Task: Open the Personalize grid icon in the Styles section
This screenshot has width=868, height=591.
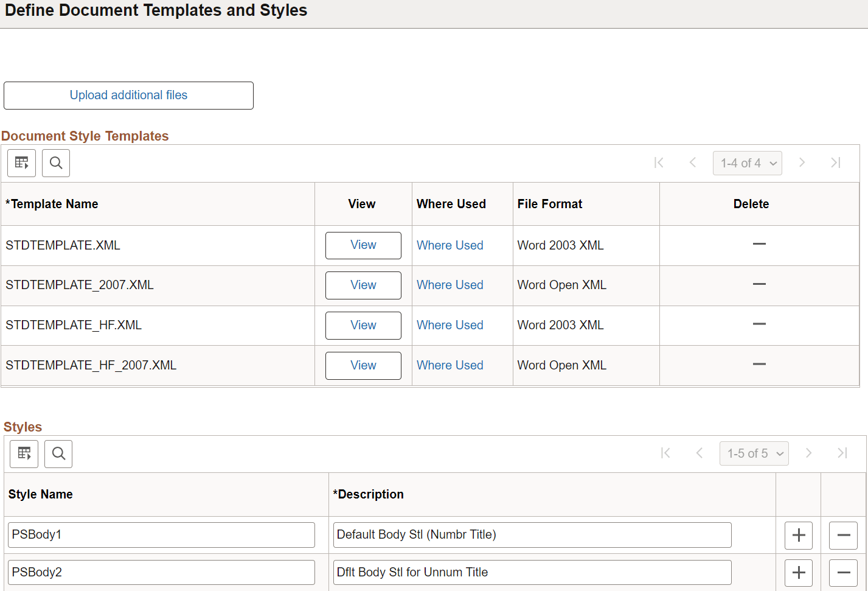Action: (24, 453)
